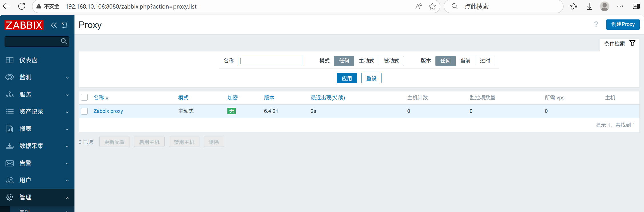Reload the page with refresh icon
Viewport: 644px width, 212px height.
(22, 6)
